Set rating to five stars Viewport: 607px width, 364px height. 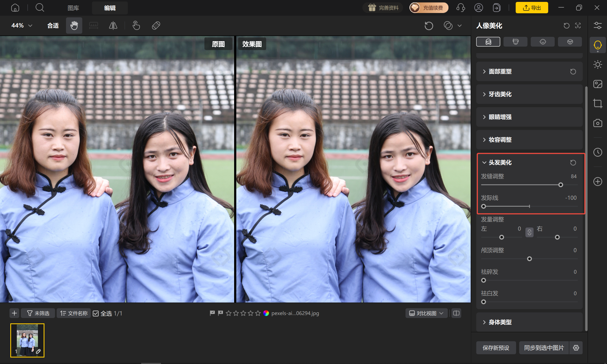(258, 313)
